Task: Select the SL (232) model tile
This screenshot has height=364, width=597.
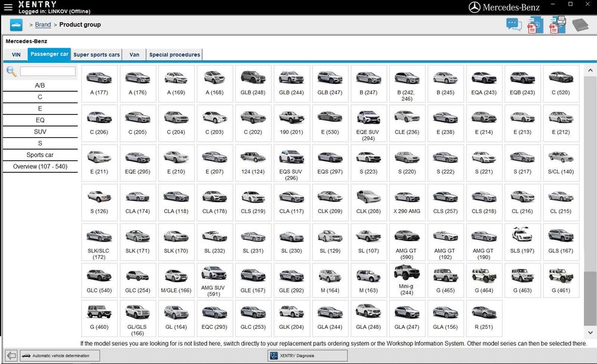Action: [x=214, y=242]
